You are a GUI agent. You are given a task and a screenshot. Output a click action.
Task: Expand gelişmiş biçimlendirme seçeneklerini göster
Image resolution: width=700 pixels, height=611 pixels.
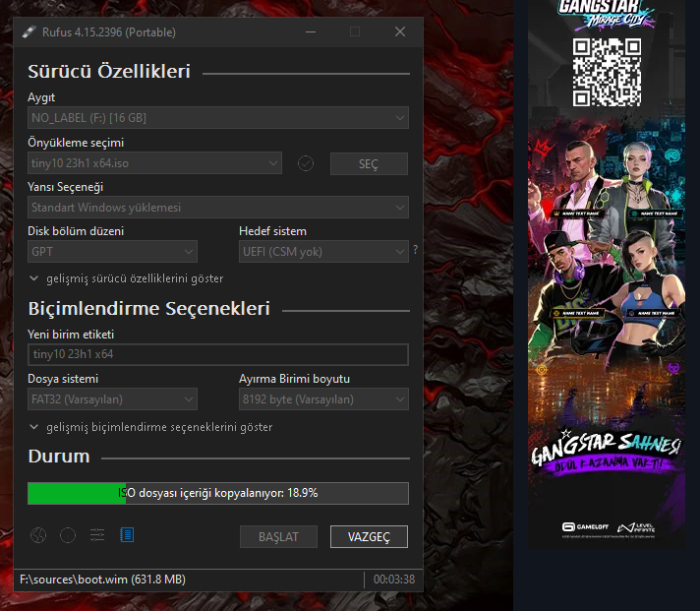coord(150,427)
